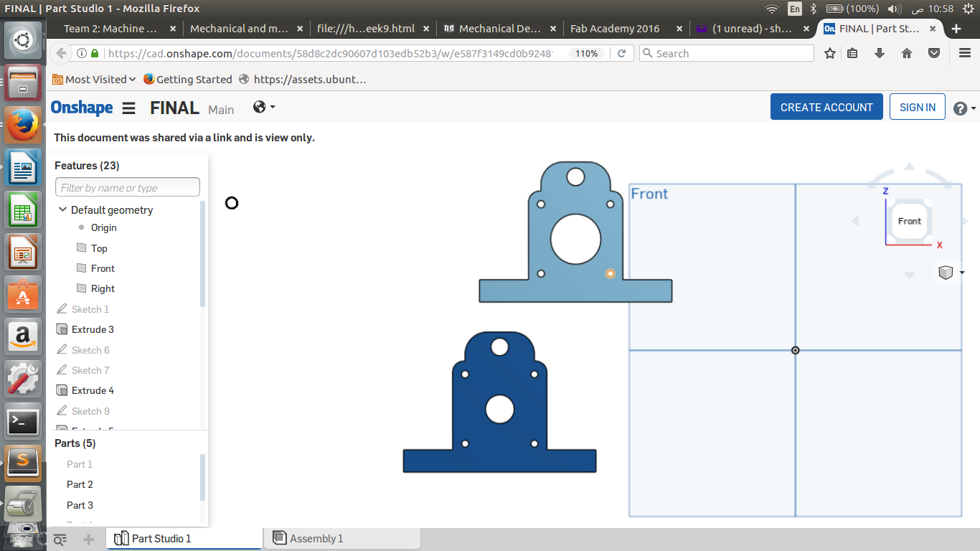Rotate view with the left arrow beside the cube
The image size is (980, 551).
[854, 221]
